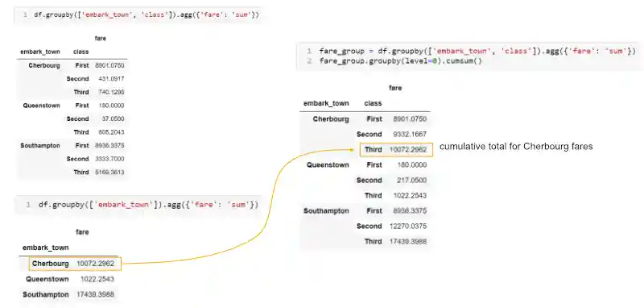This screenshot has width=644, height=308.
Task: Click the 'Second' label next to 431.0917
Action: pyautogui.click(x=77, y=78)
